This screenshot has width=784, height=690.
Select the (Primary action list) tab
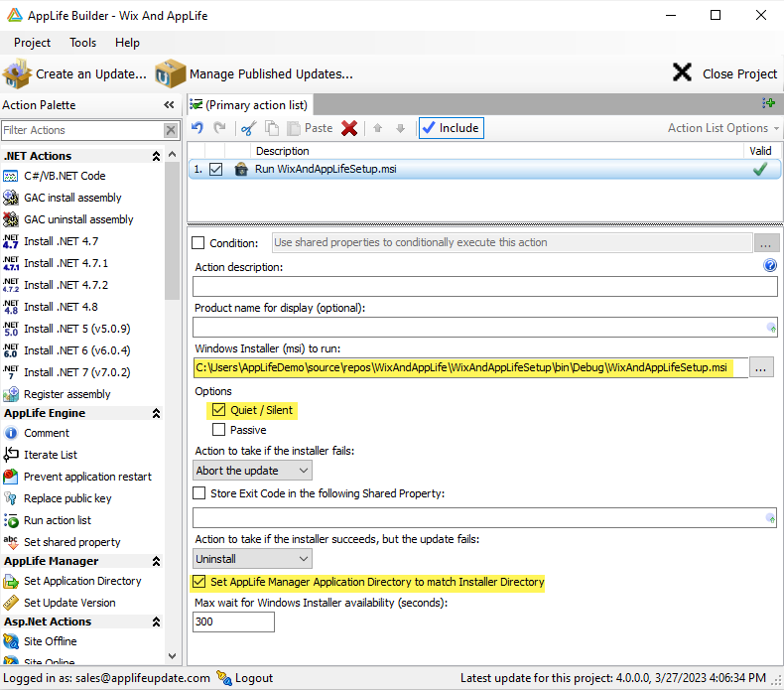point(250,104)
